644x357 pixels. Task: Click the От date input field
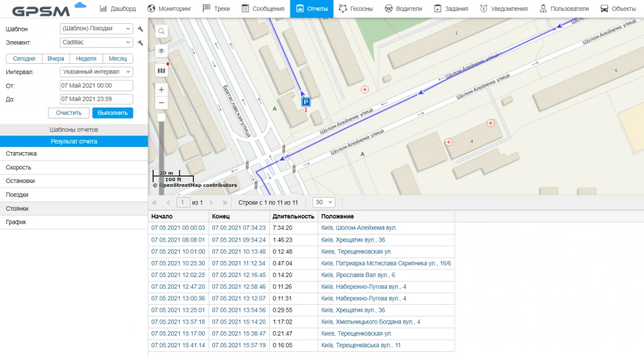click(96, 86)
